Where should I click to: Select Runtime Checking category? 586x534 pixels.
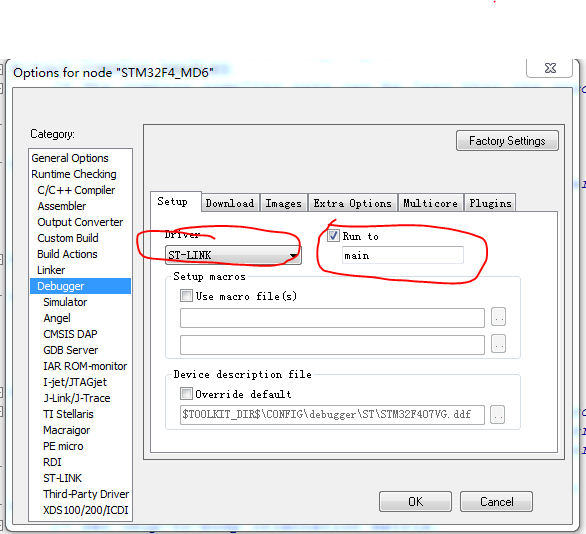(x=74, y=175)
